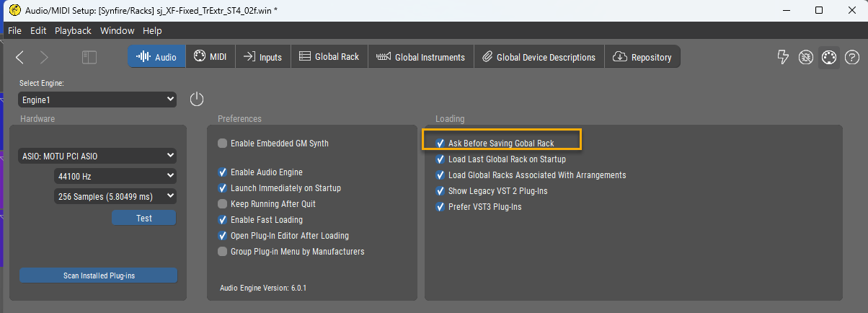The image size is (868, 313).
Task: Switch to the Global Rack tab
Action: pyautogui.click(x=329, y=57)
